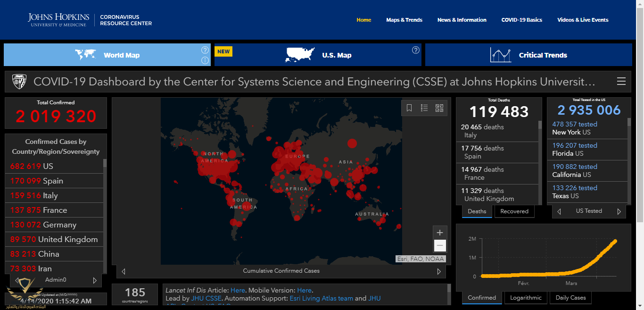Open Maps & Trends navigation menu
Viewport: 644px width, 310px height.
point(404,20)
